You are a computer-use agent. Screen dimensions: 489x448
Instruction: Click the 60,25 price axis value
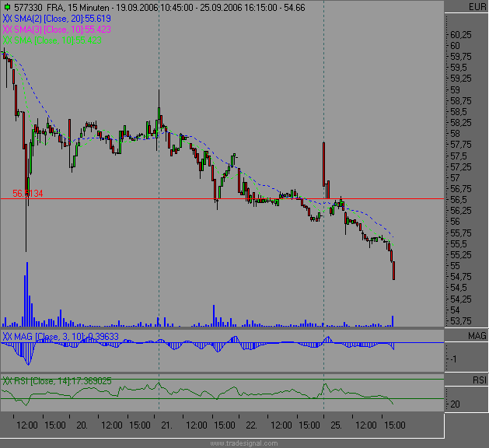click(461, 35)
